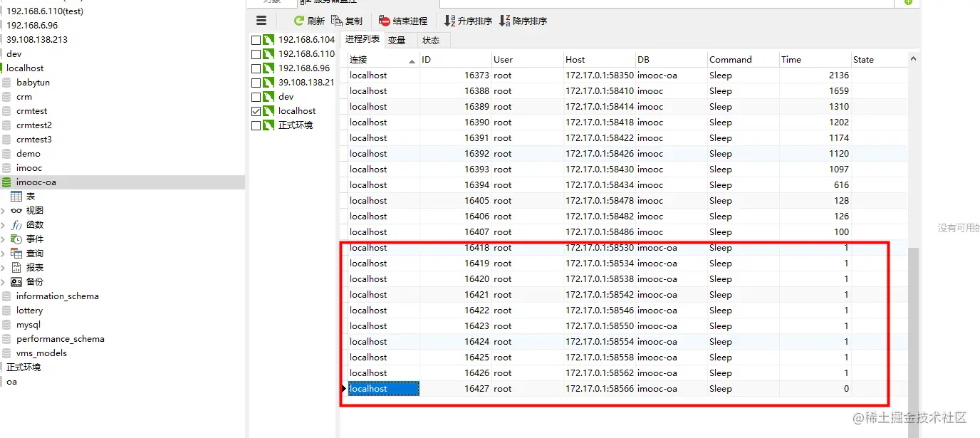Select the demo database in tree
Screen dimensions: 980x438
28,154
